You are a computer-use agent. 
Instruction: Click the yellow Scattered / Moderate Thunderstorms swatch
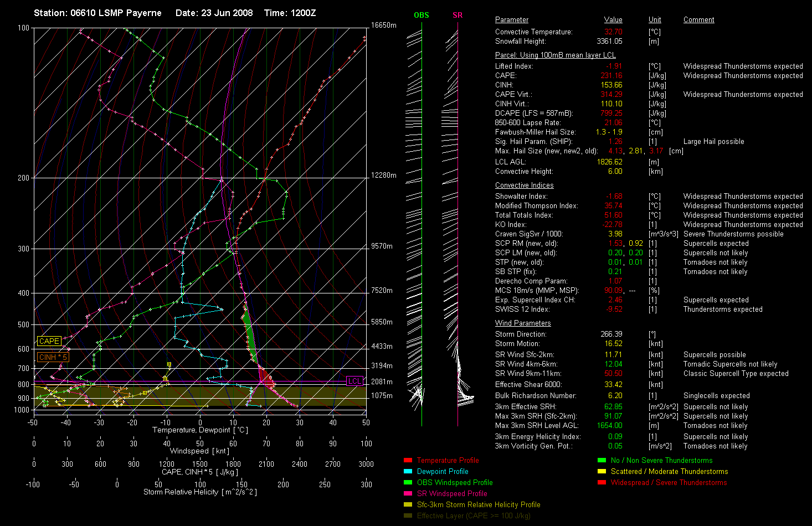[x=602, y=472]
